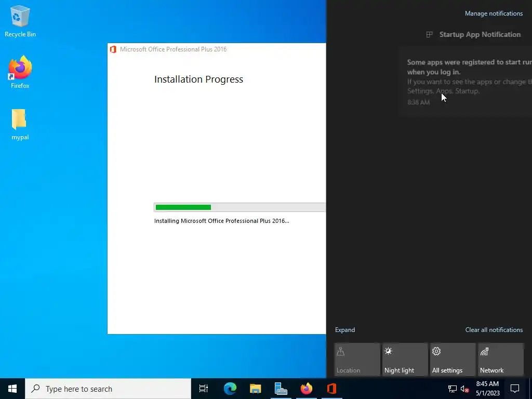Viewport: 532px width, 399px height.
Task: Open the clock showing 8:45 AM
Action: point(487,389)
